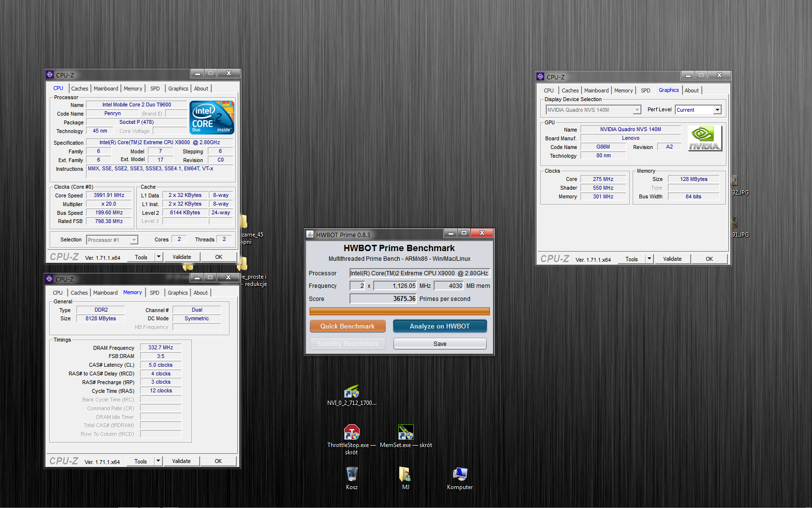Click the NVIDIA logo in the Graphics CPU-Z window
The image size is (812, 508).
point(705,138)
